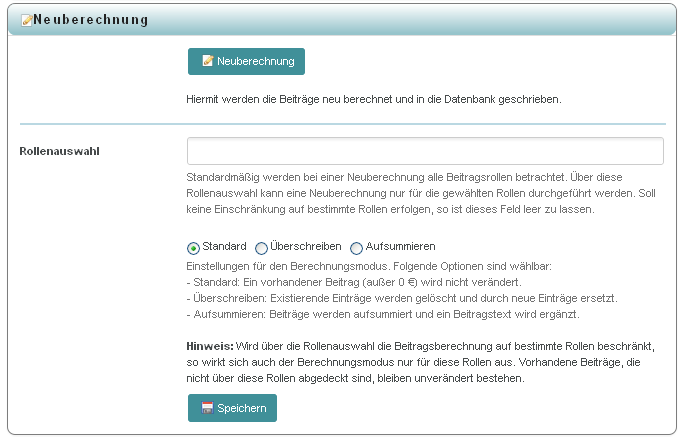The image size is (683, 437).
Task: Click the 'Hiermit werden die Beiträge' description
Action: [x=374, y=100]
